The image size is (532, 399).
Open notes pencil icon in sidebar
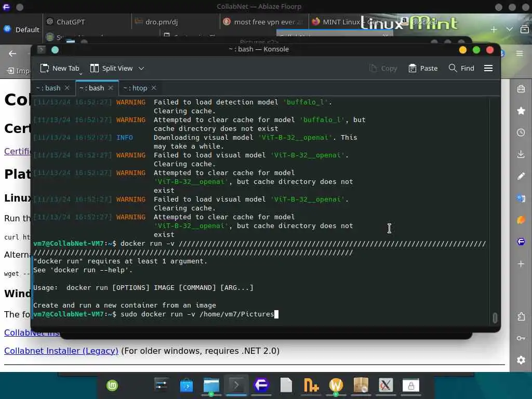tap(521, 176)
